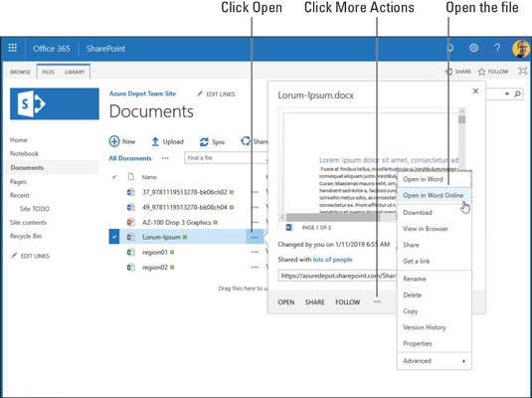Switch to the BROWSE ribbon tab
Viewport: 532px width, 398px height.
tap(20, 72)
